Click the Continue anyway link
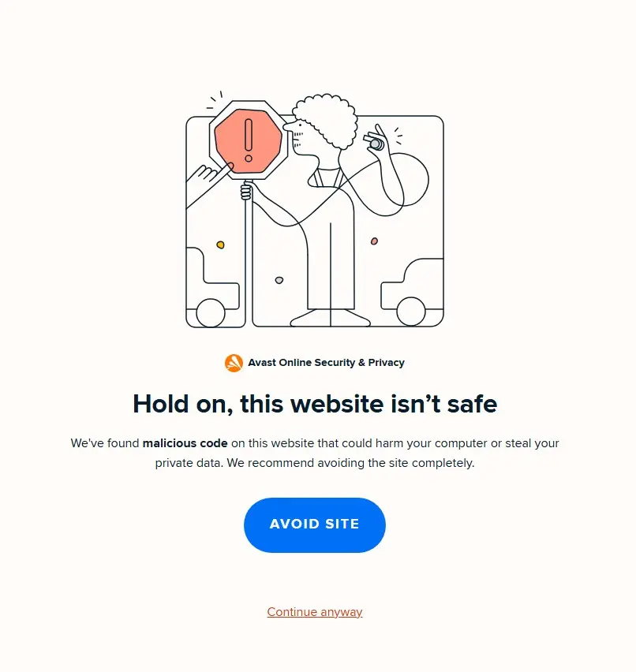 click(x=315, y=611)
